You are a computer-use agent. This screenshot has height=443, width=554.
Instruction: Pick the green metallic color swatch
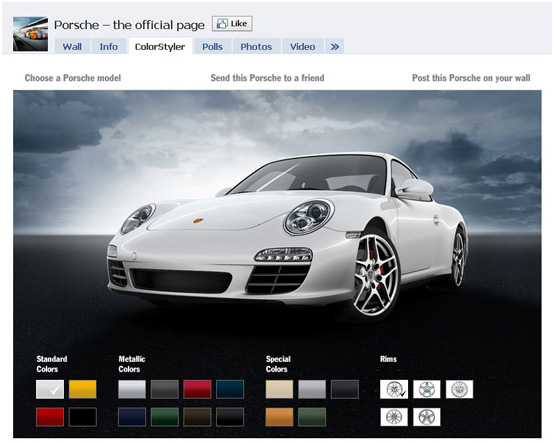point(165,417)
